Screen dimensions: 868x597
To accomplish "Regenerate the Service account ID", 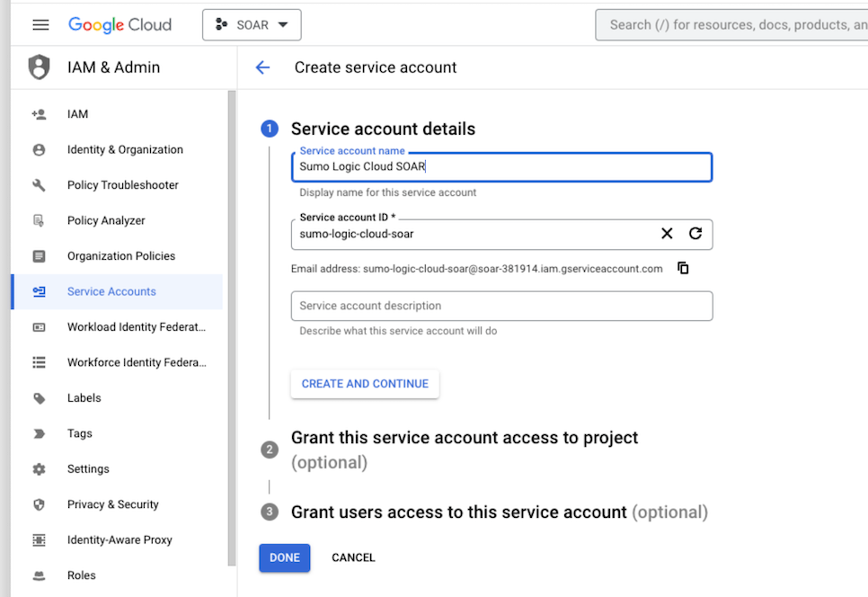I will pyautogui.click(x=695, y=233).
